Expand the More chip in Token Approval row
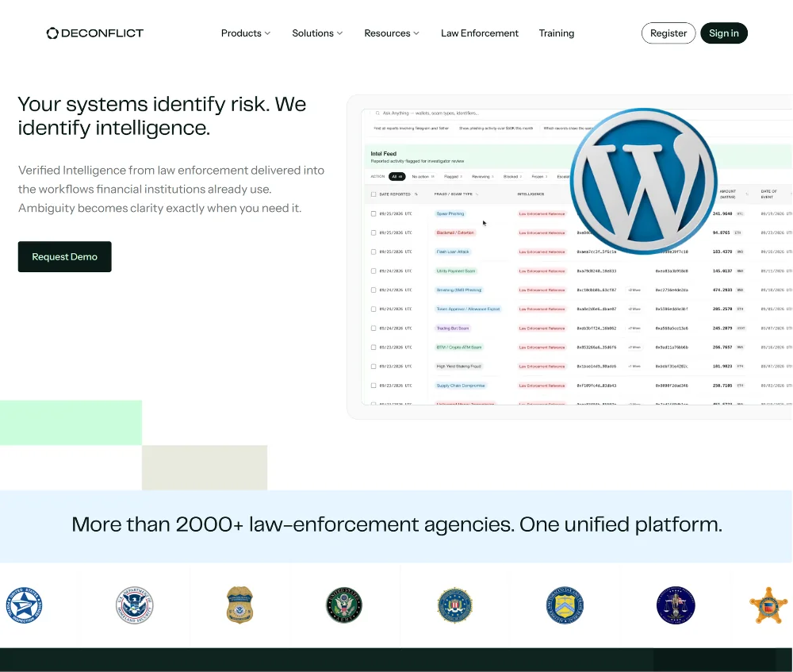The image size is (793, 672). 634,309
